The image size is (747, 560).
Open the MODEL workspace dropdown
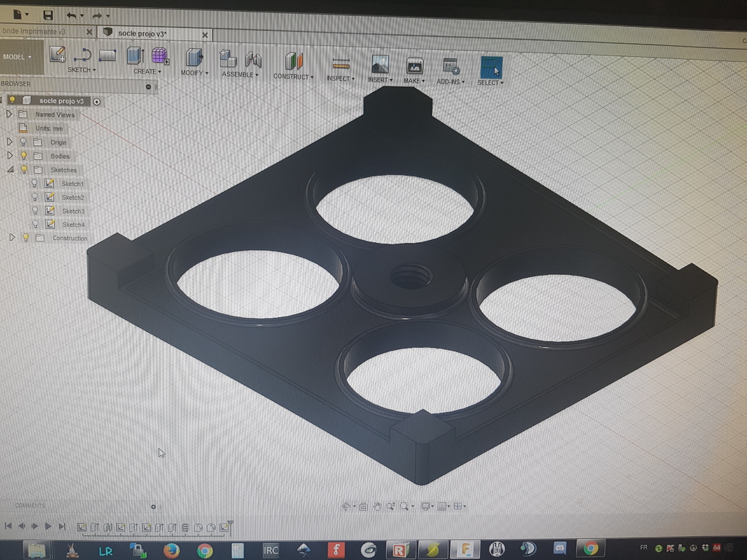(18, 57)
